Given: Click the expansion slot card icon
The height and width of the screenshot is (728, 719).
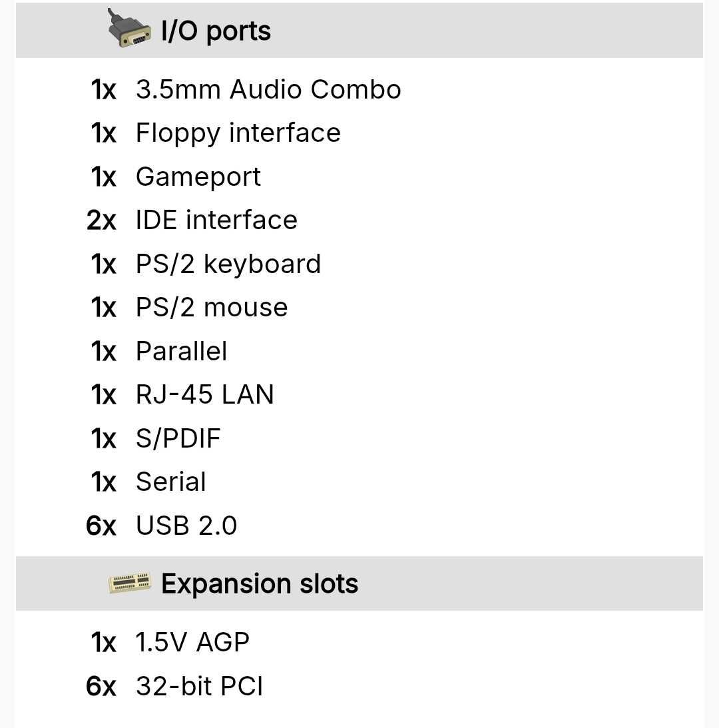Looking at the screenshot, I should pos(130,583).
